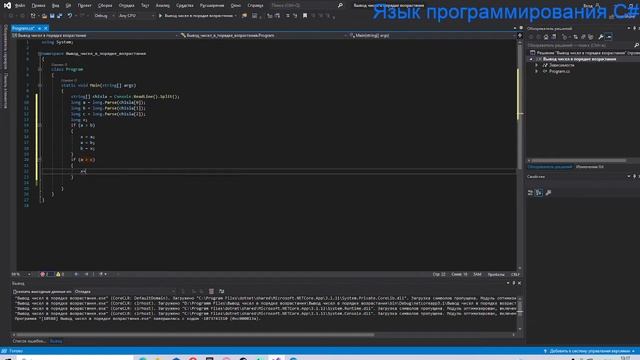
Task: Click Home icon in Solution Explorer toolbar
Action: [546, 37]
